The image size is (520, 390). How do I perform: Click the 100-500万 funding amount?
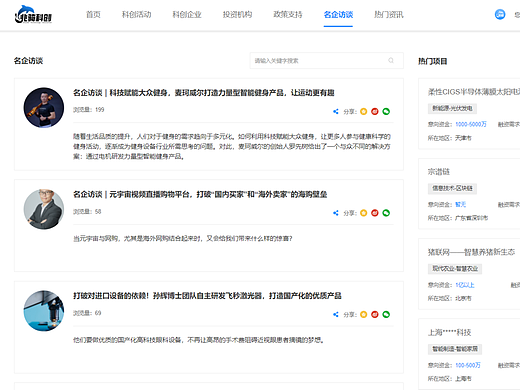[x=468, y=365]
